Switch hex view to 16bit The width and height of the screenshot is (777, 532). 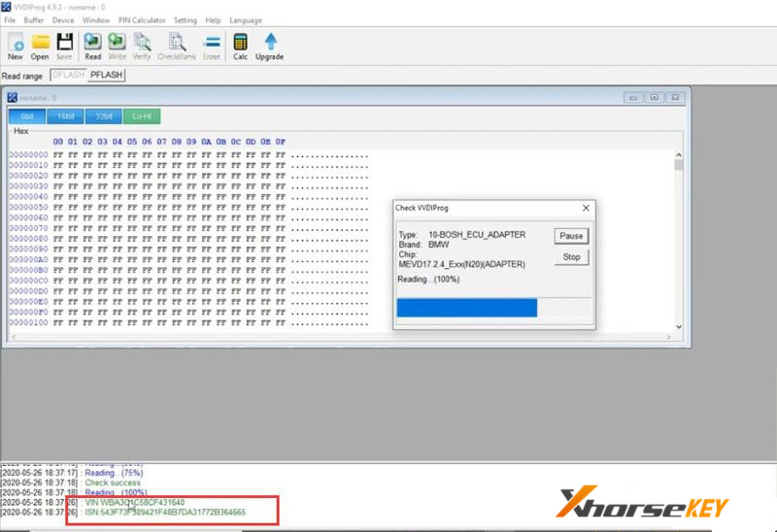pos(65,116)
